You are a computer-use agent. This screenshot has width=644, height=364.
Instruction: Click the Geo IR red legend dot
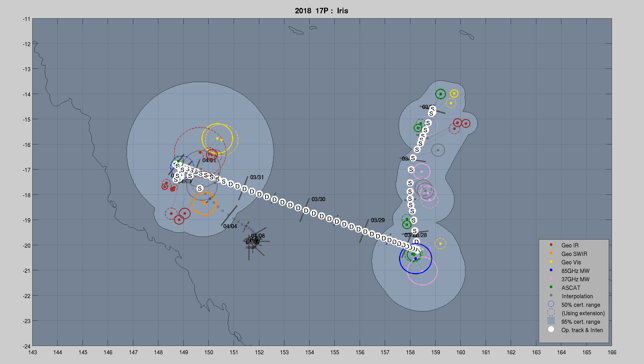[551, 245]
